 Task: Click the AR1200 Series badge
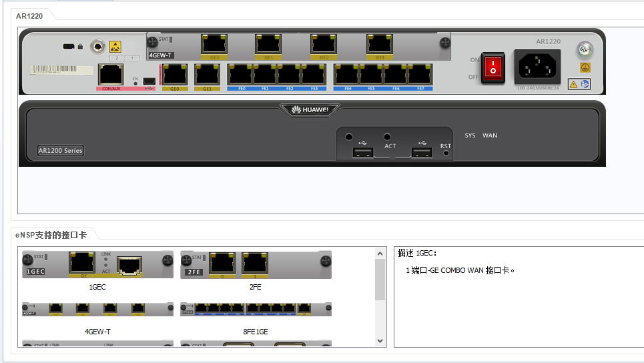pos(60,150)
